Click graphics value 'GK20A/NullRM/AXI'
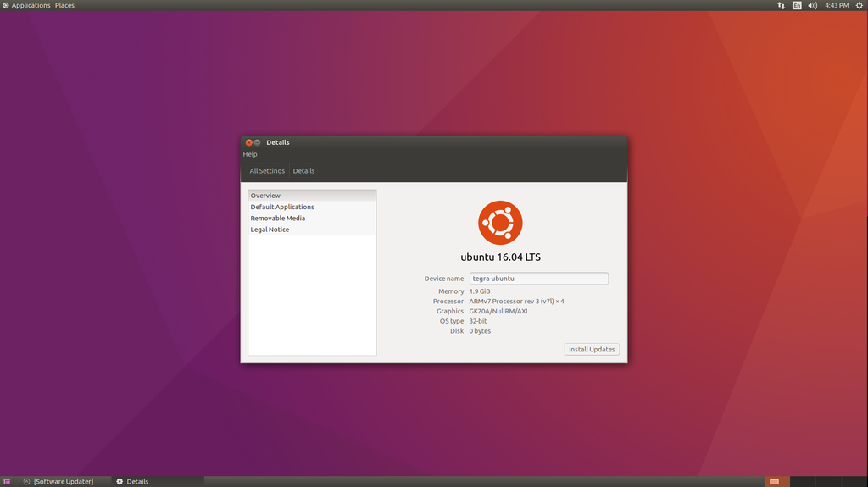This screenshot has width=868, height=487. pos(498,311)
